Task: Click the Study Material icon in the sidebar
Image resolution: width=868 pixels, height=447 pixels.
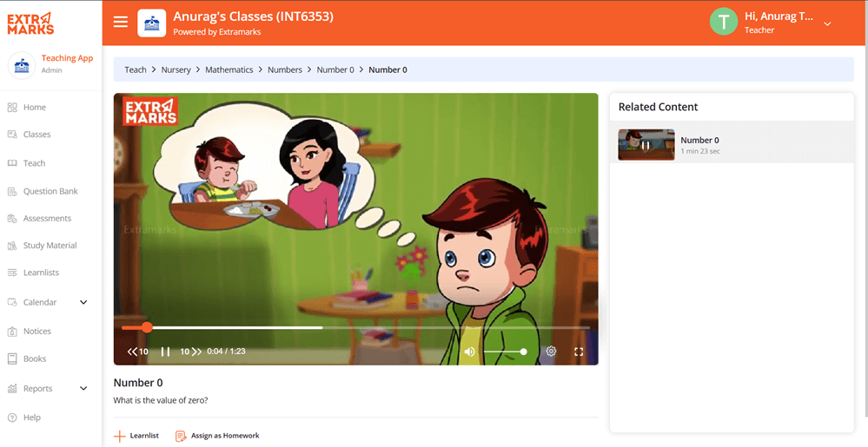Action: click(x=12, y=246)
